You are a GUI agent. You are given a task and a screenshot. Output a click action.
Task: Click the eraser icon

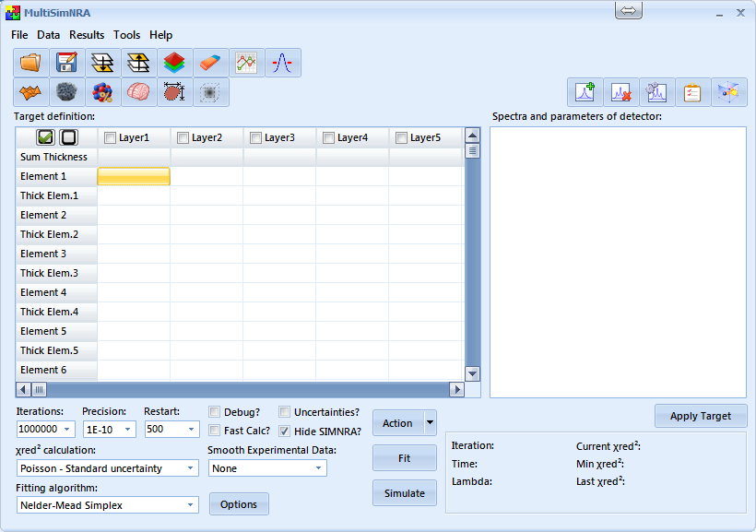(x=211, y=63)
